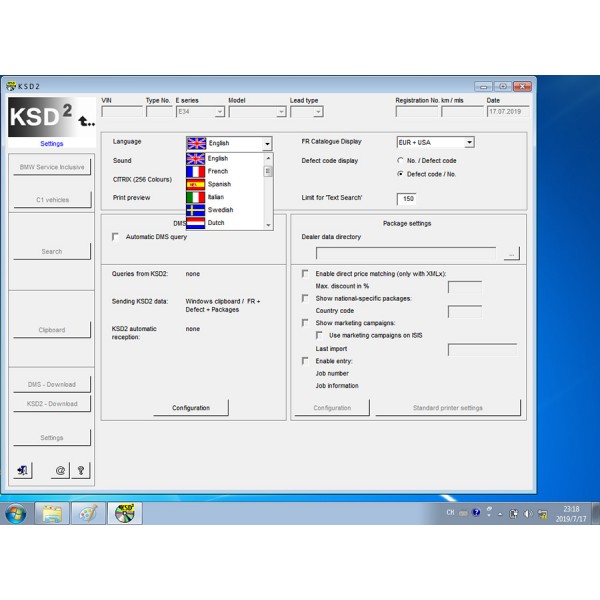Click the km / mls input field
This screenshot has height=600, width=600.
463,112
